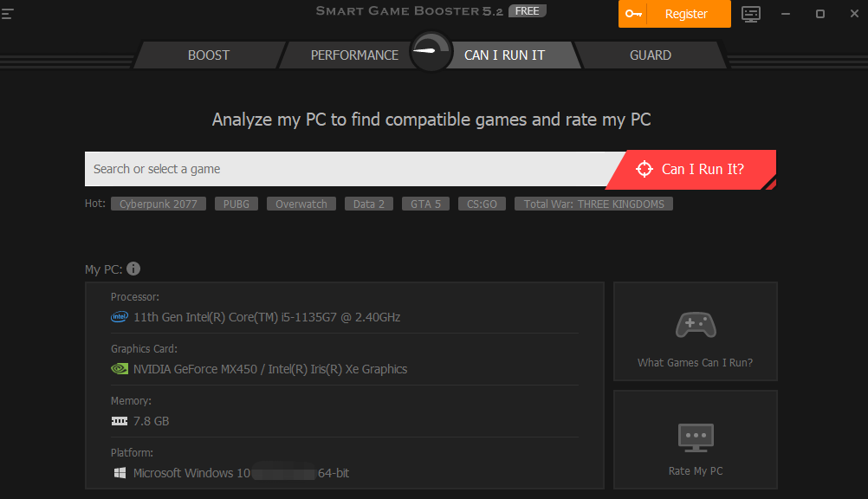868x499 pixels.
Task: Click the speedometer gauge icon between tabs
Action: (x=431, y=51)
